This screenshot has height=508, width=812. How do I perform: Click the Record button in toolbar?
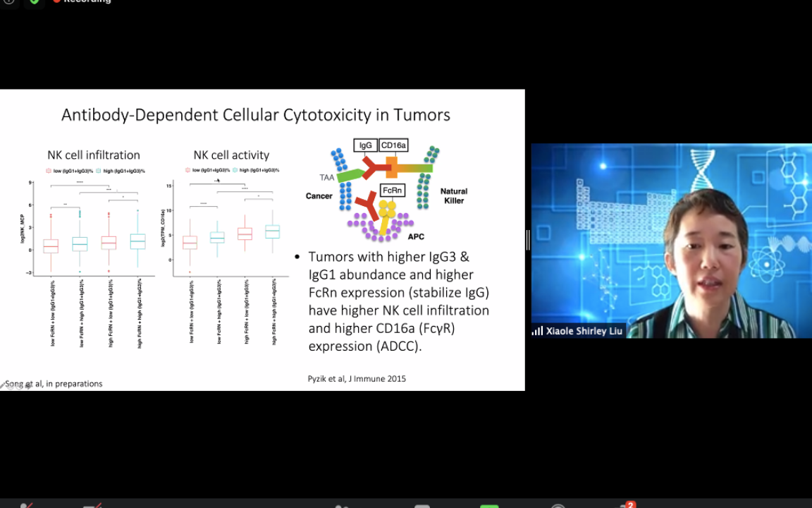click(558, 505)
